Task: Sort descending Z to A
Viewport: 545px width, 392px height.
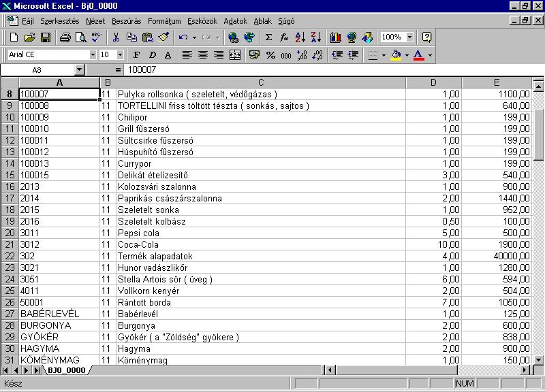Action: (x=316, y=37)
